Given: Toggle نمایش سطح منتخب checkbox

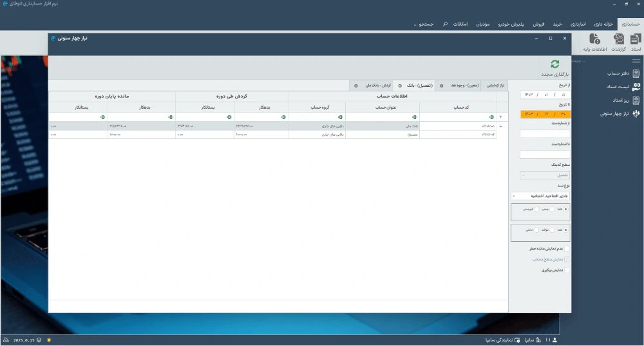Looking at the screenshot, I should [x=567, y=260].
